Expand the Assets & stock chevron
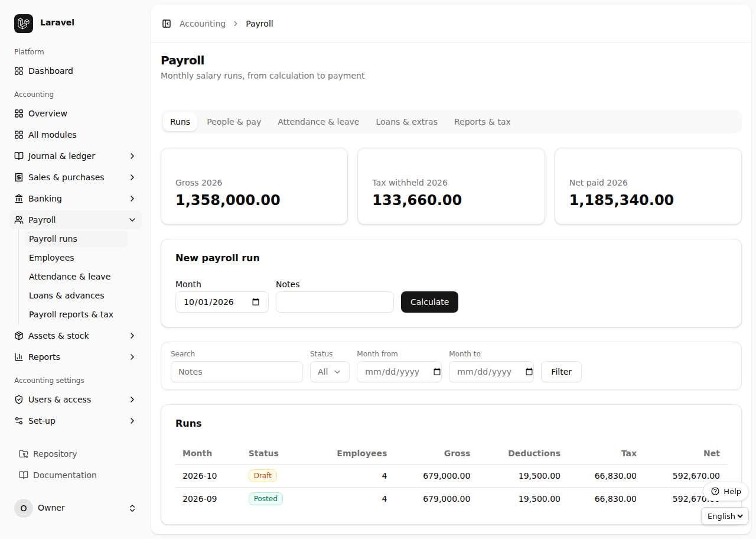Viewport: 756px width, 539px height. pyautogui.click(x=132, y=336)
